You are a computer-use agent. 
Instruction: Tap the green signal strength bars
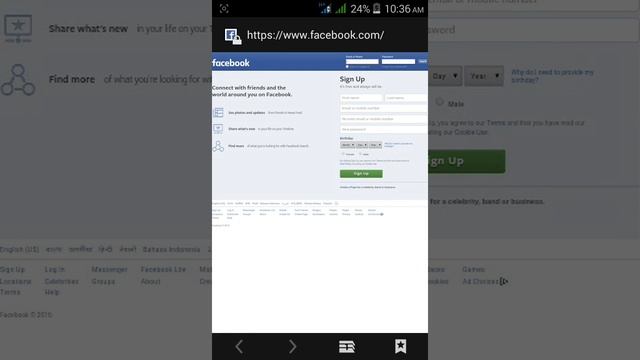pos(340,9)
